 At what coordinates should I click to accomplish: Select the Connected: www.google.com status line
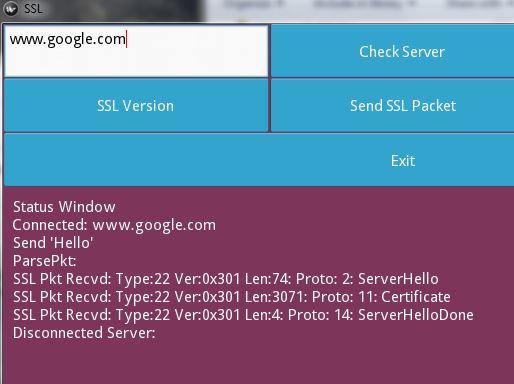click(x=114, y=225)
